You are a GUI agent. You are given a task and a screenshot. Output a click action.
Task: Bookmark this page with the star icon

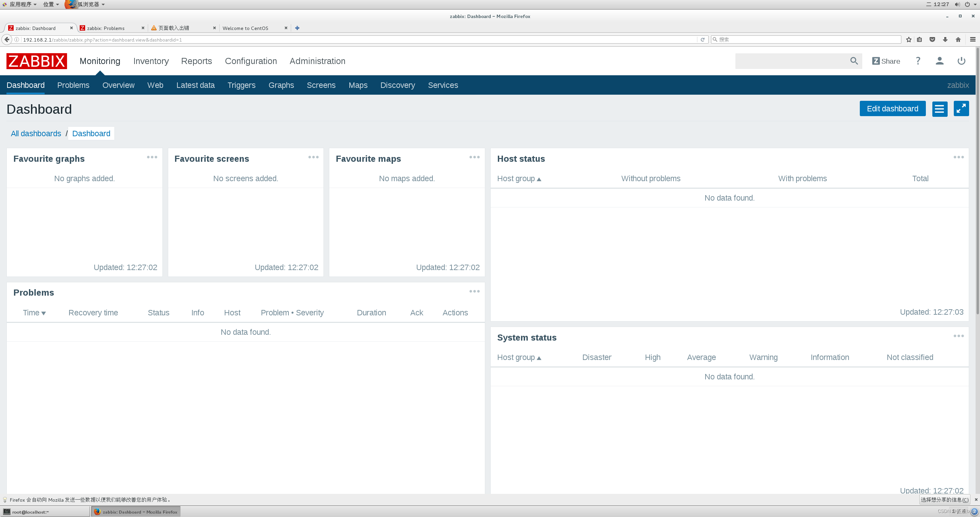908,40
